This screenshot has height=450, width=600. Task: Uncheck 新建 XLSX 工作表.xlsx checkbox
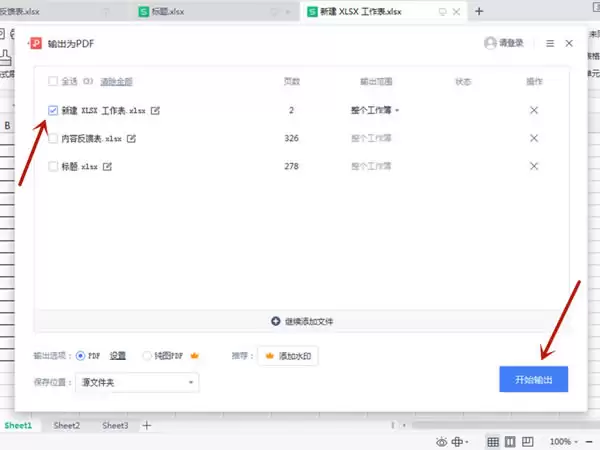(53, 111)
